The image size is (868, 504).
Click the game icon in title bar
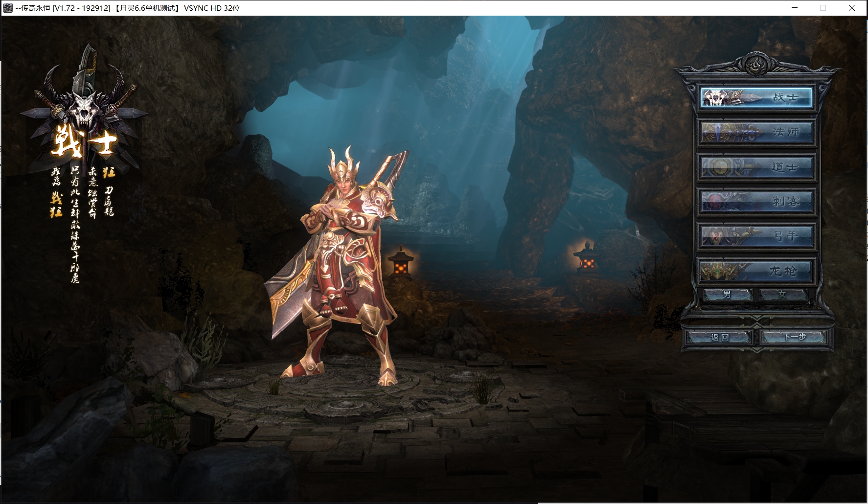(x=8, y=8)
